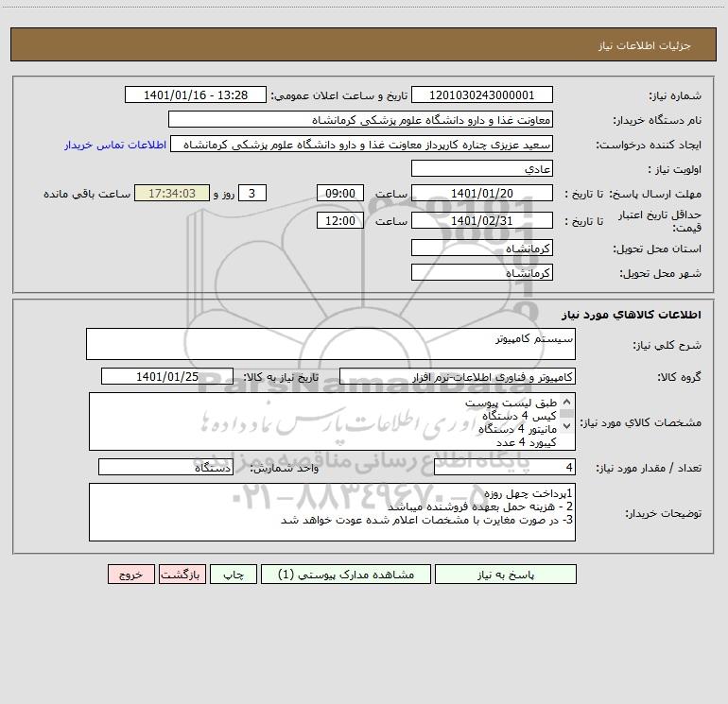728x704 pixels.
Task: Click the buyer notes text area
Action: point(332,512)
